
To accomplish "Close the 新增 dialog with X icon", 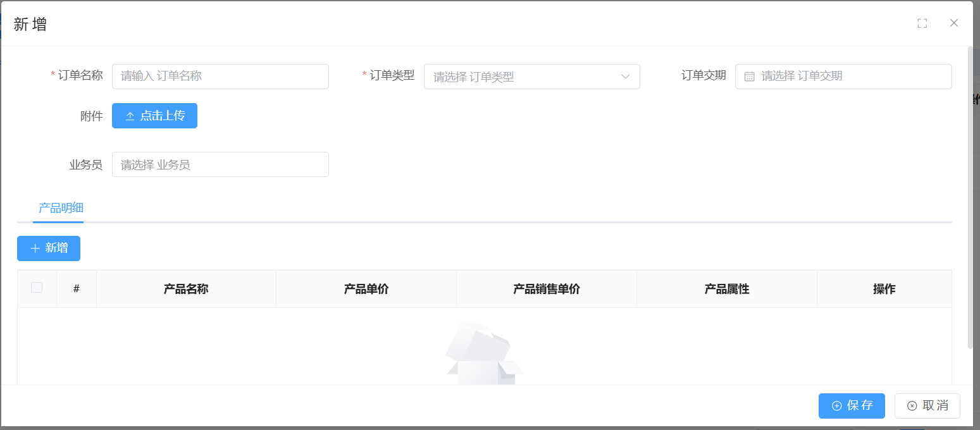I will point(954,23).
